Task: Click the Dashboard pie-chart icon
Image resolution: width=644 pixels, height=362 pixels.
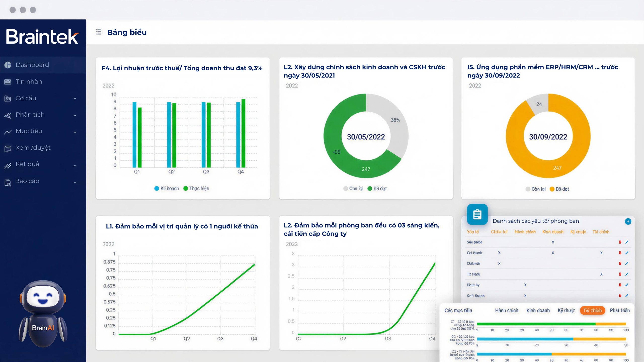Action: coord(8,65)
